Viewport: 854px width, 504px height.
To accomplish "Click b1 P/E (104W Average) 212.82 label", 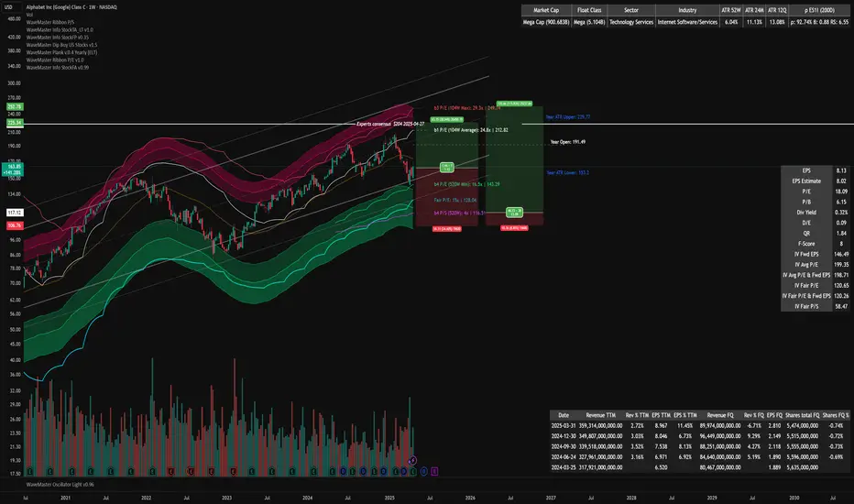I will point(471,130).
